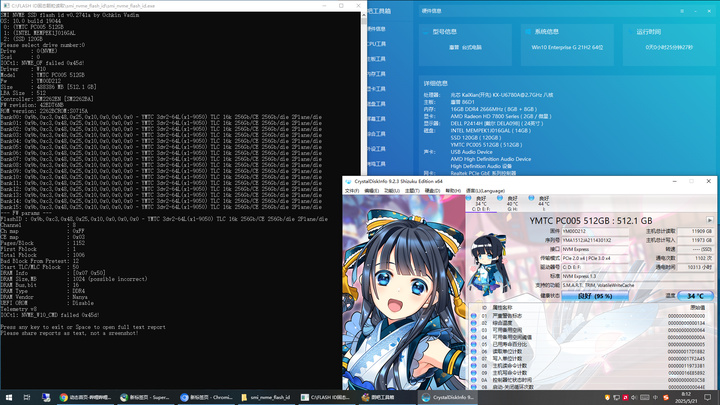
Task: Open the toolbox window's menu icon
Action: coord(682,11)
